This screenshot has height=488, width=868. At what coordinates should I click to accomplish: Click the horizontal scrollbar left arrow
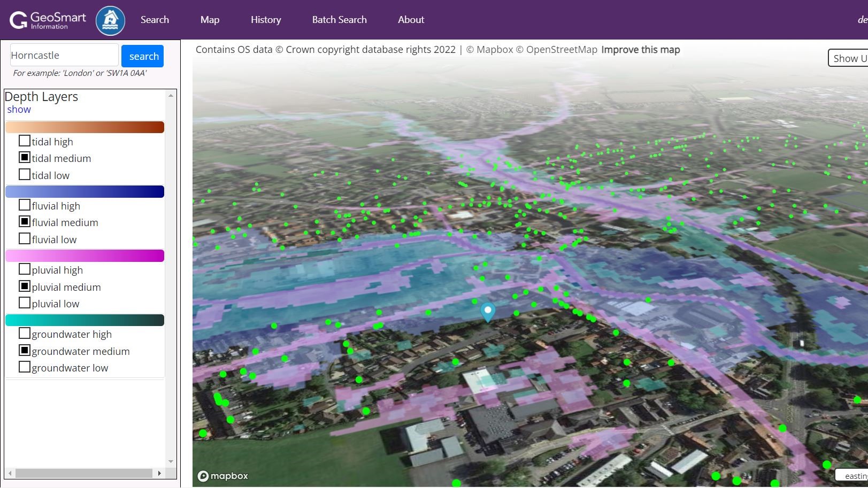pos(9,473)
